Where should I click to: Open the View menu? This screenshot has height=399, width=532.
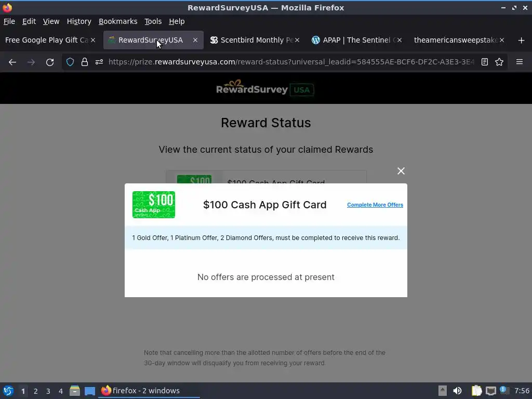51,21
